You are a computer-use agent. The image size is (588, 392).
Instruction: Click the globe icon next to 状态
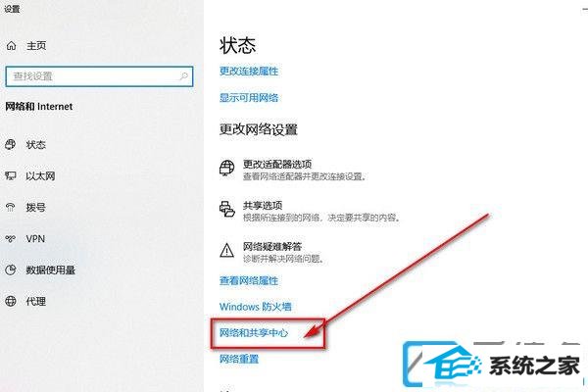coord(11,144)
